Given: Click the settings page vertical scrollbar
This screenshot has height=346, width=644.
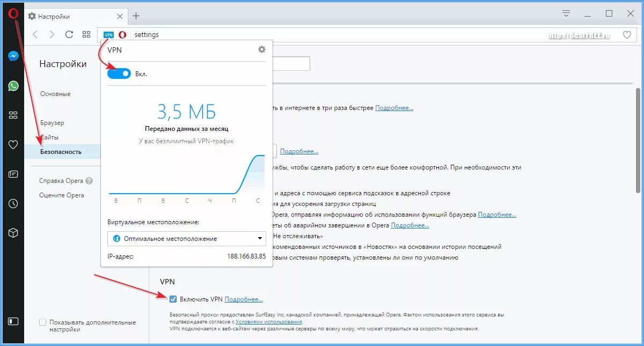Looking at the screenshot, I should 638,139.
